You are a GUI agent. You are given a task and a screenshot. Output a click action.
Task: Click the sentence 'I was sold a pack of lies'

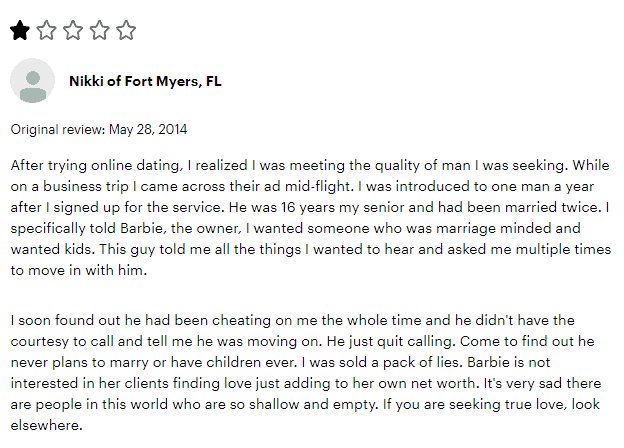click(382, 362)
